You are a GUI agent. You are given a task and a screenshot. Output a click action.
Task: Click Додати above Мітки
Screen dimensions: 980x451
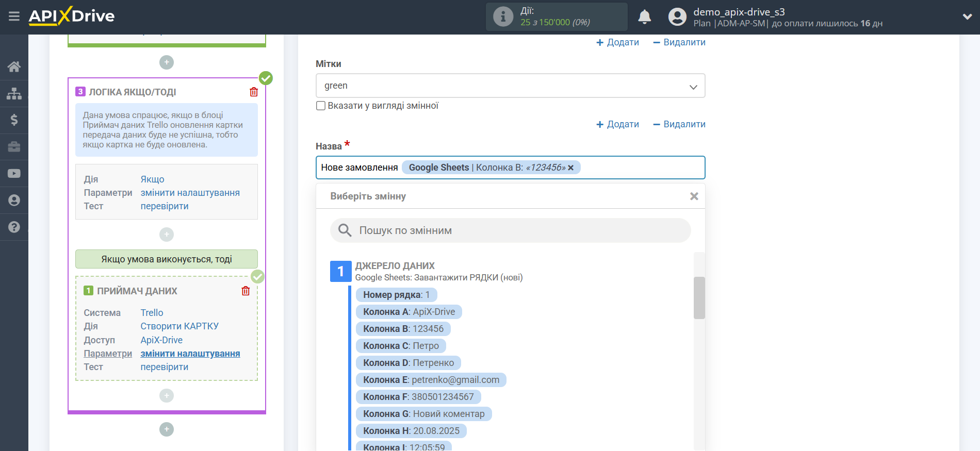coord(617,42)
